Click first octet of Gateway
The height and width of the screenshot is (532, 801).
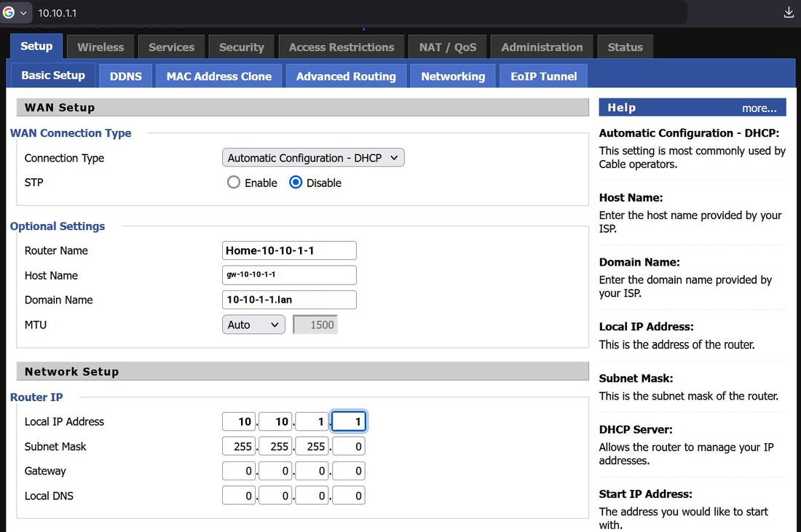pyautogui.click(x=239, y=471)
